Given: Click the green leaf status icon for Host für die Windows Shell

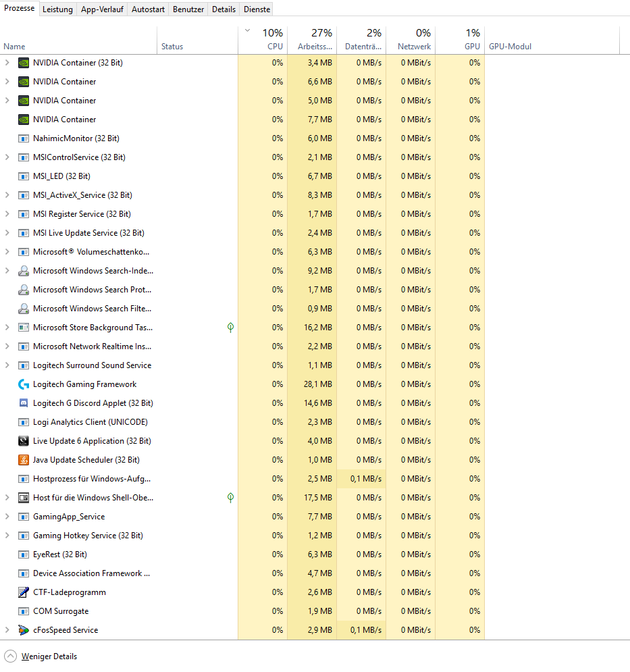Looking at the screenshot, I should [230, 498].
